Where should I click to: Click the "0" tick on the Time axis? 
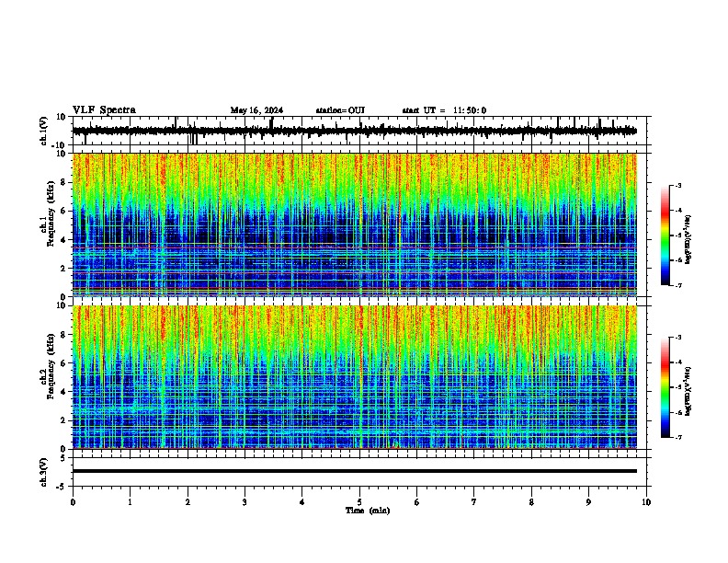pos(73,502)
